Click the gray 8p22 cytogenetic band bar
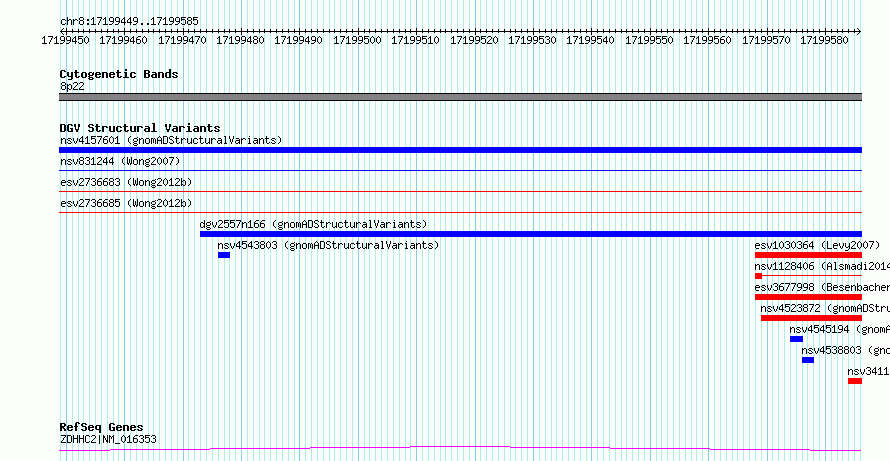Viewport: 890px width, 461px height. (460, 97)
